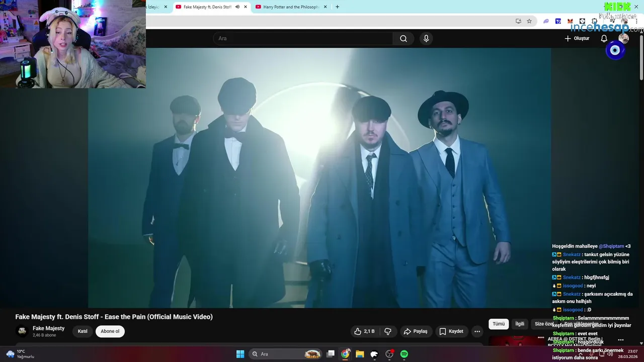This screenshot has width=644, height=362.
Task: Open the blue cursor browser extension
Action: [x=558, y=21]
